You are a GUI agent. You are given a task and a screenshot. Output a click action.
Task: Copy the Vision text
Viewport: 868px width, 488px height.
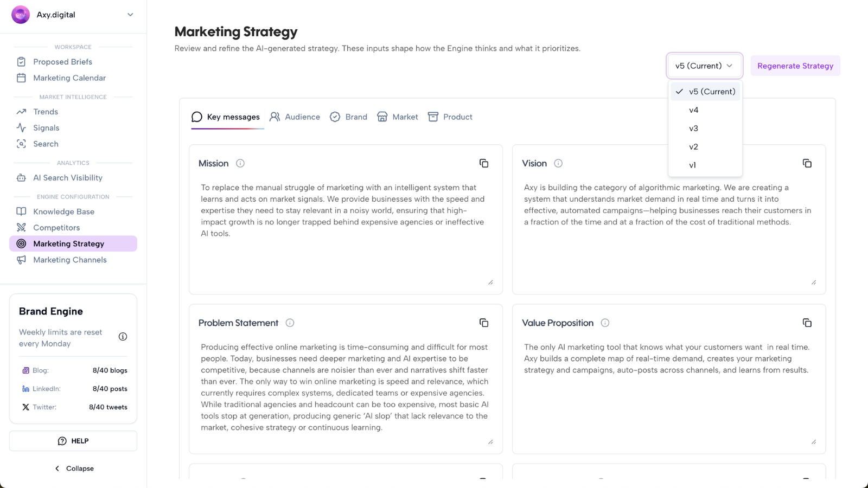pyautogui.click(x=807, y=163)
